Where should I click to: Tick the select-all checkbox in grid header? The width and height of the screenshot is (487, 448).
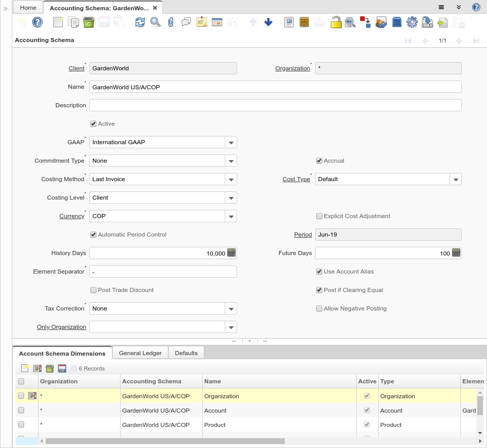click(21, 381)
